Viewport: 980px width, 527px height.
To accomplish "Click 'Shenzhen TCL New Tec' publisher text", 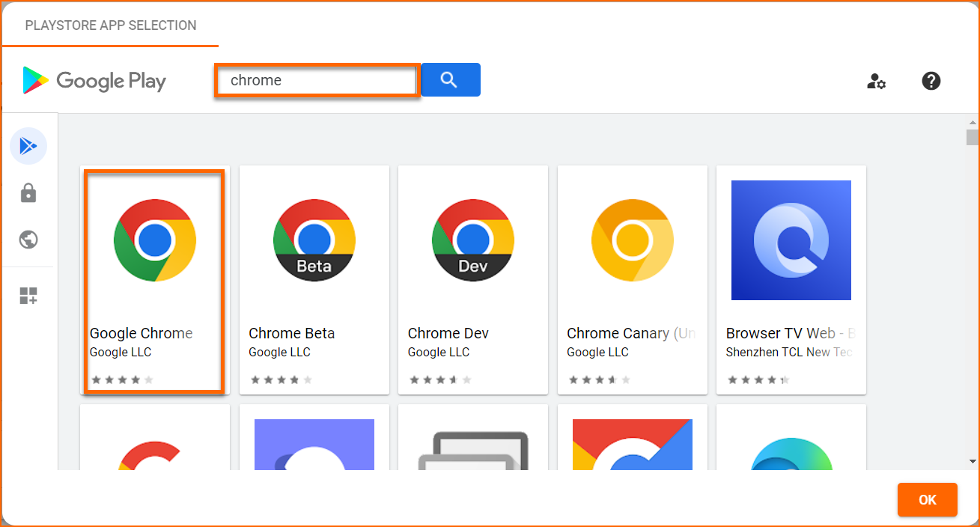I will 790,352.
